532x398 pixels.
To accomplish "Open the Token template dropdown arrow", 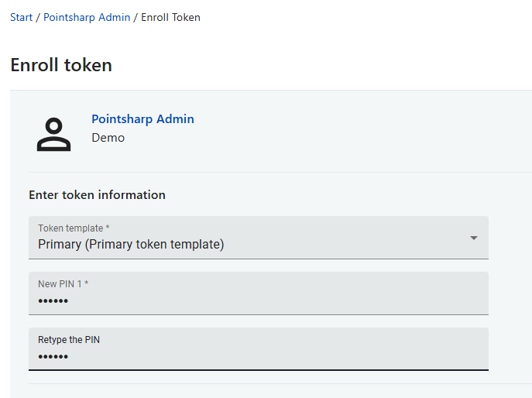I will coord(474,238).
